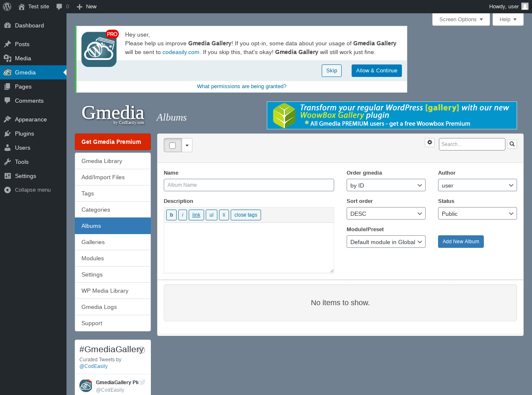The height and width of the screenshot is (395, 532).
Task: Click the WordPress logo icon
Action: tap(7, 7)
